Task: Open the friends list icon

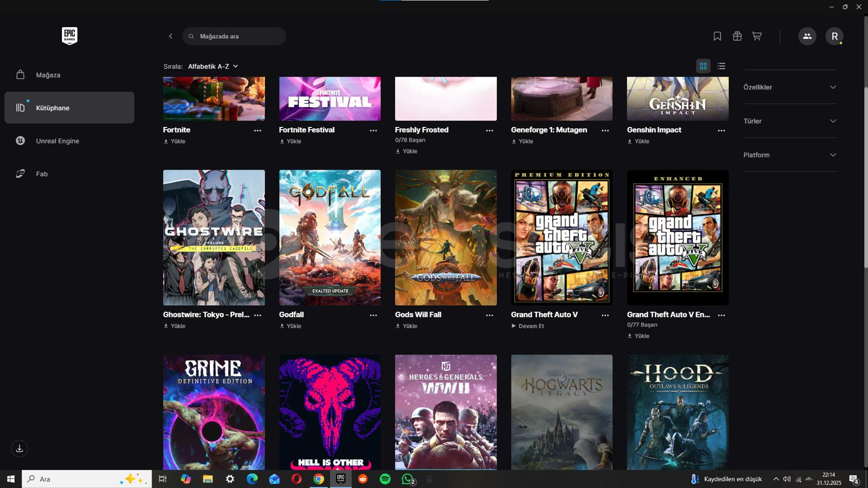Action: click(807, 36)
